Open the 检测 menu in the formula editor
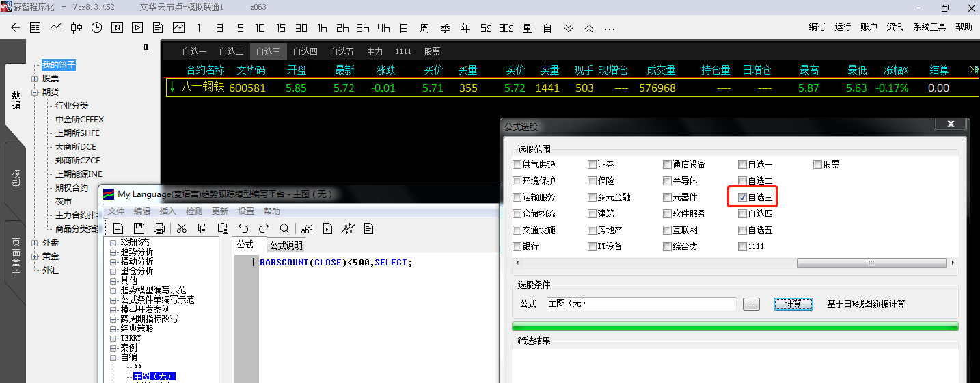 pos(194,211)
